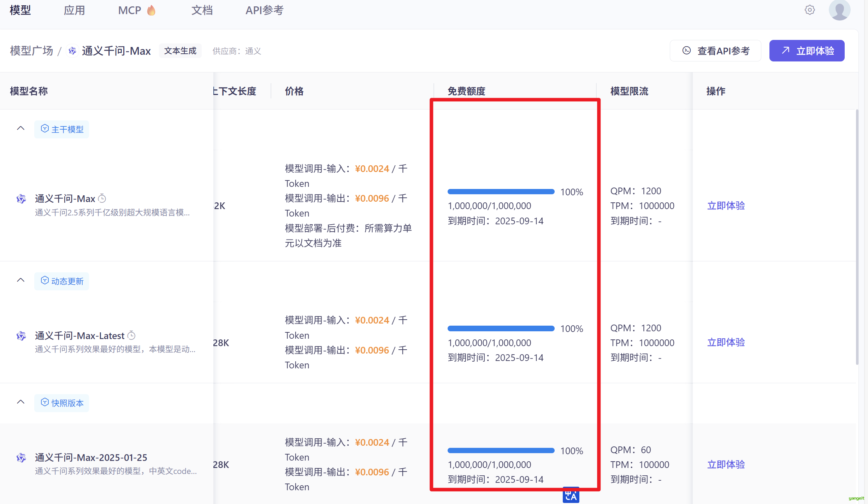Click the 通义千问-Max model name
Screen dimensions: 868x504
65,199
